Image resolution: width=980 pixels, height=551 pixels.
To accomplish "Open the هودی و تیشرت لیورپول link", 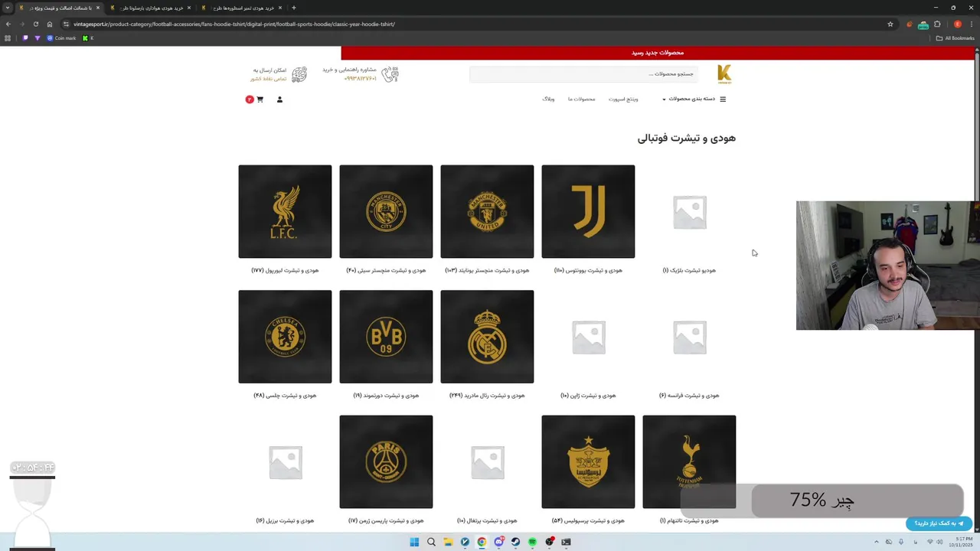I will pyautogui.click(x=285, y=270).
